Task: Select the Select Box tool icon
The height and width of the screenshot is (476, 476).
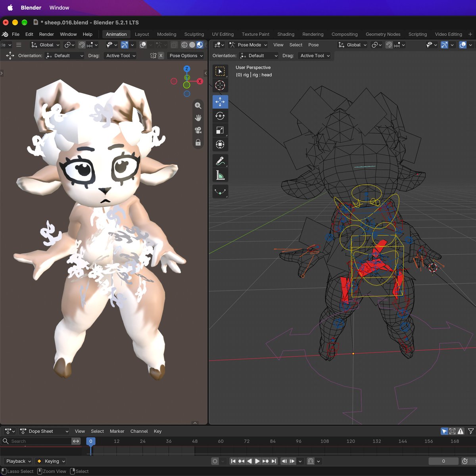Action: (220, 71)
